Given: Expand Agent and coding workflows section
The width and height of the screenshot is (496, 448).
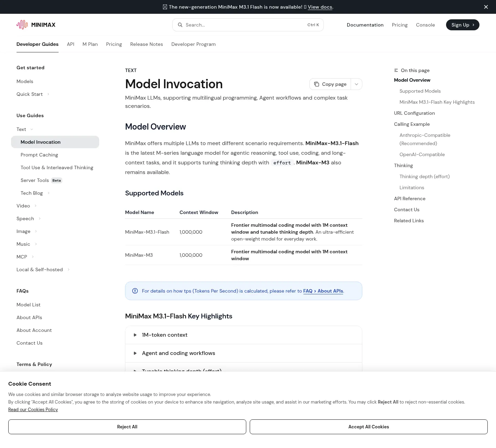Looking at the screenshot, I should pyautogui.click(x=244, y=353).
